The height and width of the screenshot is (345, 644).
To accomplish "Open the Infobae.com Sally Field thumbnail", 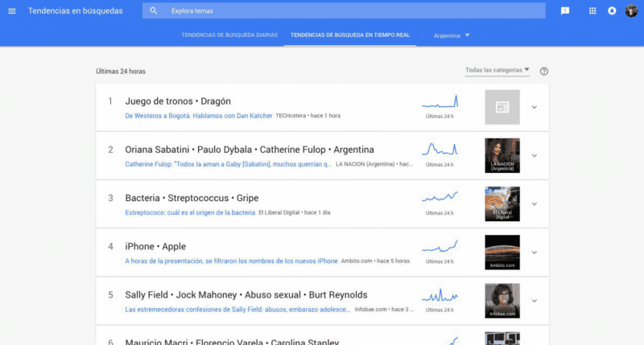I will 502,301.
